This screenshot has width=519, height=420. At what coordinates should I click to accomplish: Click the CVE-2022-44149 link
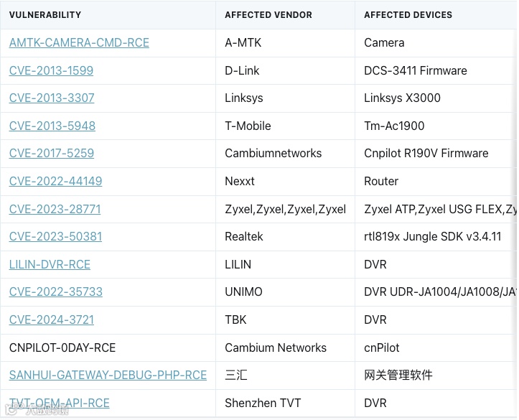point(55,182)
